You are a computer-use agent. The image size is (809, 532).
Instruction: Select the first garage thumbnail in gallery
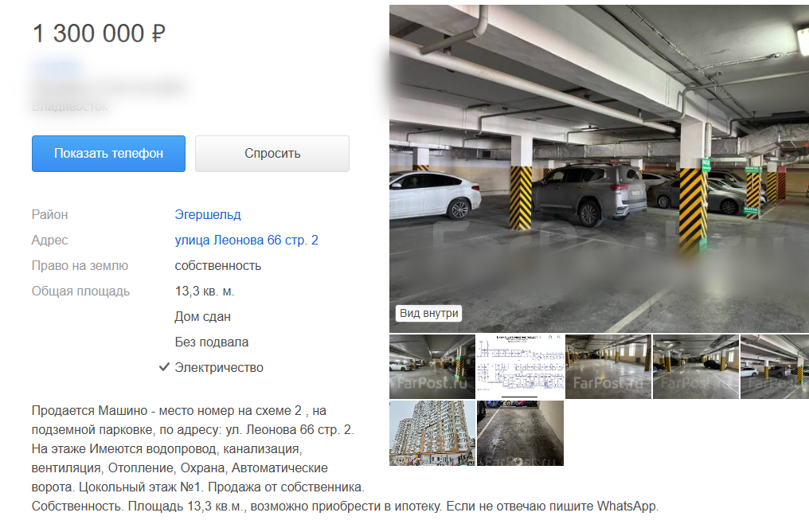tap(432, 366)
